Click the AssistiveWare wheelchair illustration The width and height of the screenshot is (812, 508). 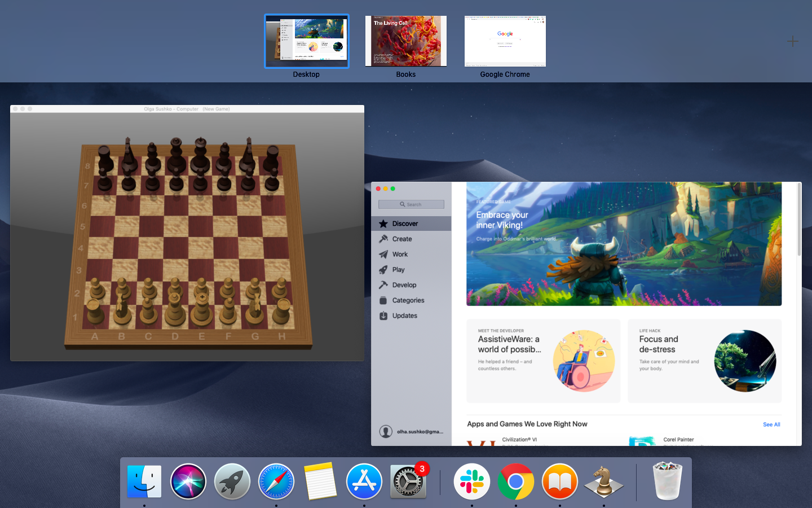(x=584, y=361)
